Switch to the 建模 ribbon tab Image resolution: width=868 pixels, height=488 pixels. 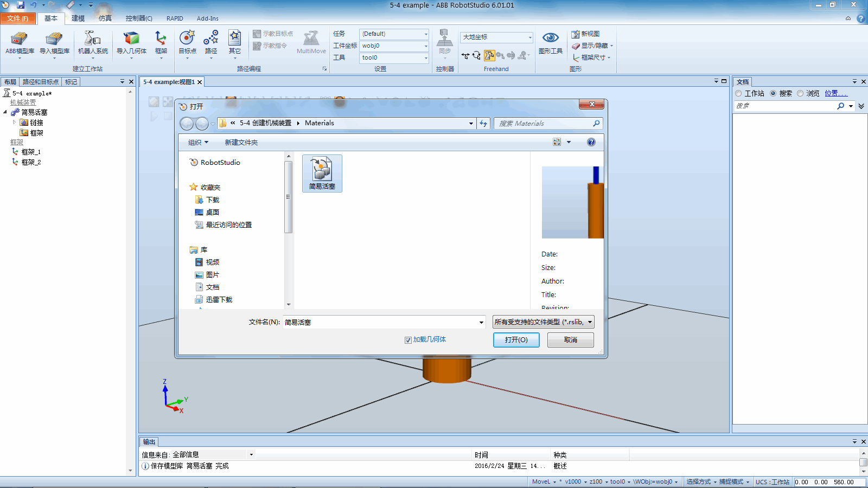click(x=78, y=18)
